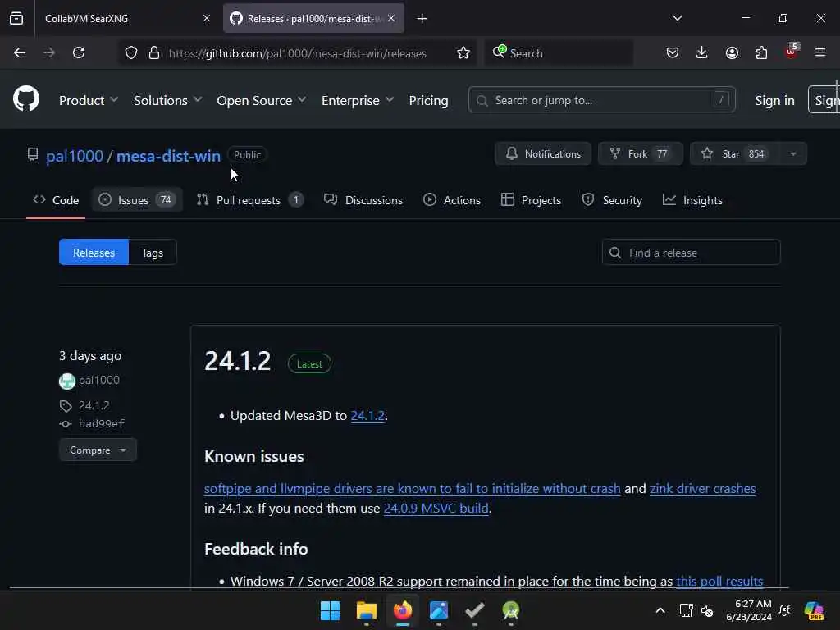Open the Projects tab

click(x=531, y=200)
